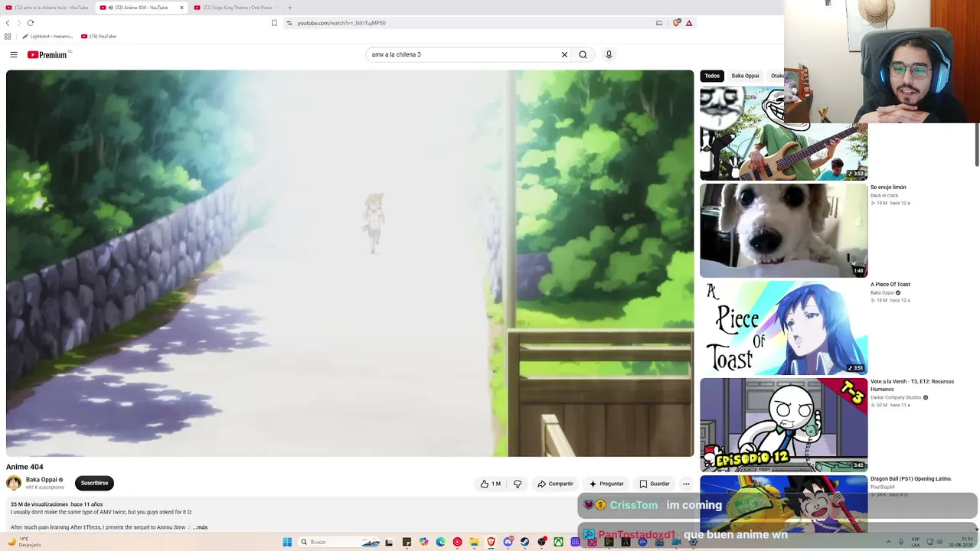Viewport: 980px width, 551px height.
Task: Open the 'A Piece Of Toast' thumbnail
Action: [x=783, y=328]
